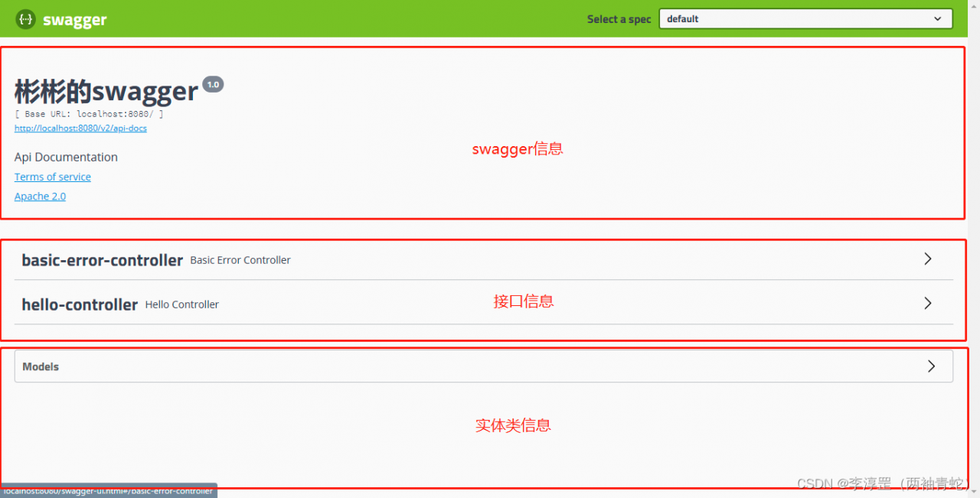Open the localhost:8080/v2/api-docs link

[x=80, y=129]
